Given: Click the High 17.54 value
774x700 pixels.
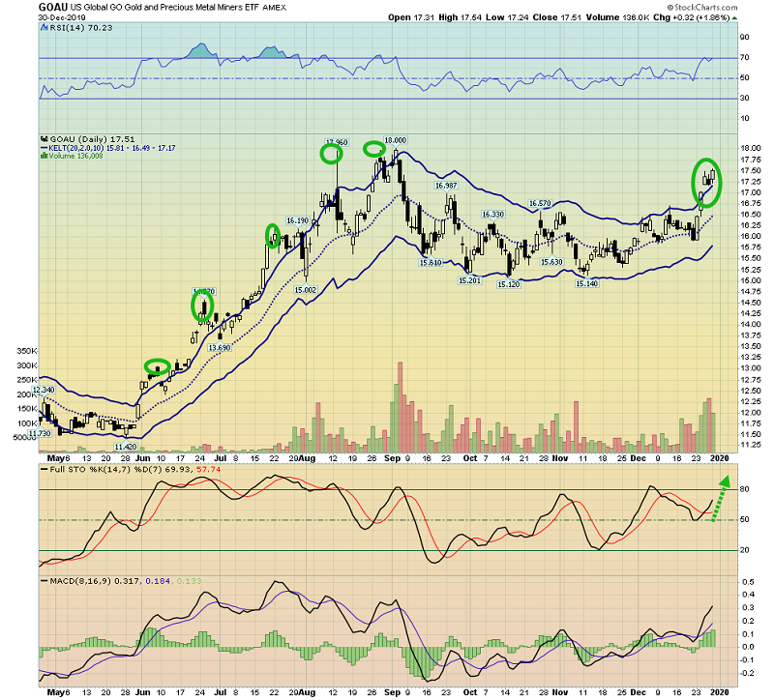Looking at the screenshot, I should (461, 17).
